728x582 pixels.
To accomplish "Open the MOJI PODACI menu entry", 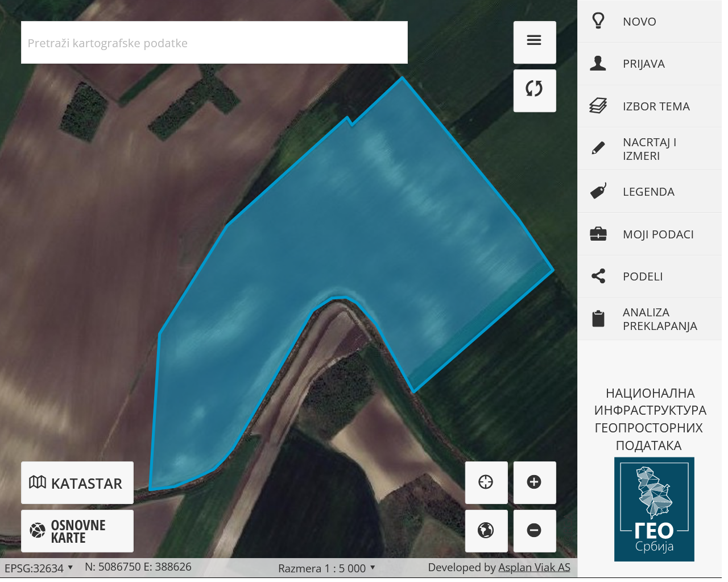I will click(x=650, y=234).
